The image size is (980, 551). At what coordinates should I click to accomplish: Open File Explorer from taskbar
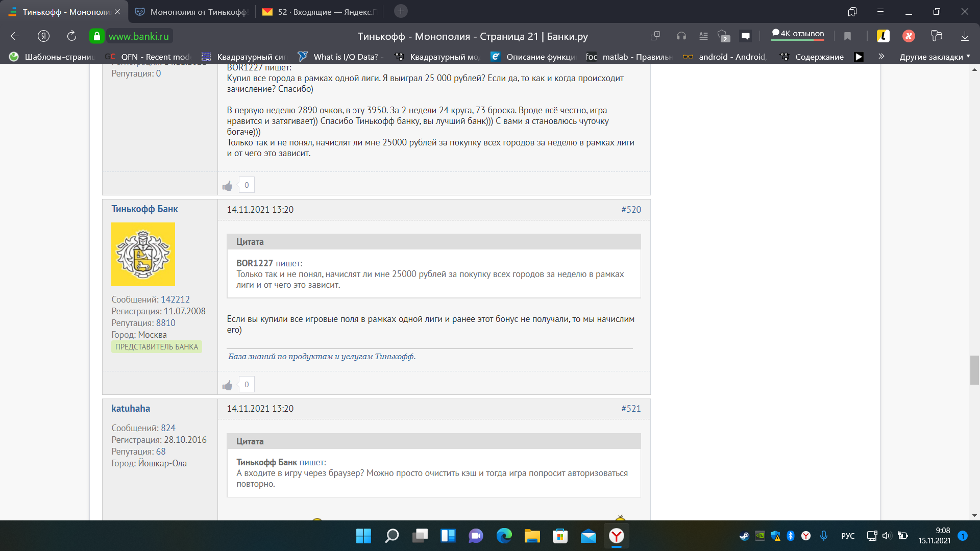coord(532,536)
